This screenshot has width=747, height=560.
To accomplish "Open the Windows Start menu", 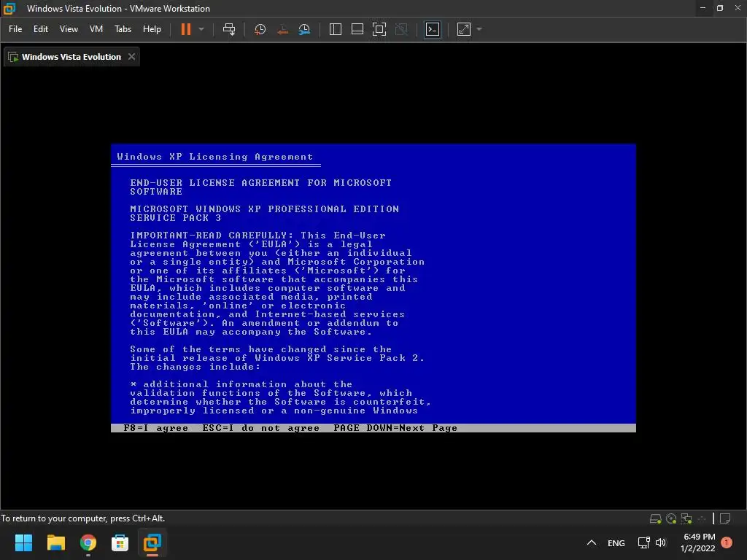I will pos(23,542).
